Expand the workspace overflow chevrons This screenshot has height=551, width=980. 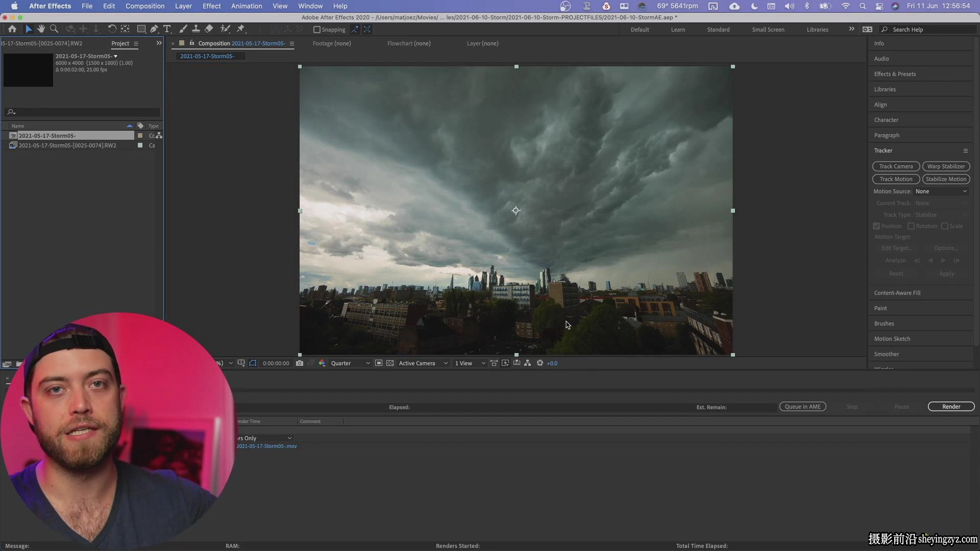[x=851, y=29]
